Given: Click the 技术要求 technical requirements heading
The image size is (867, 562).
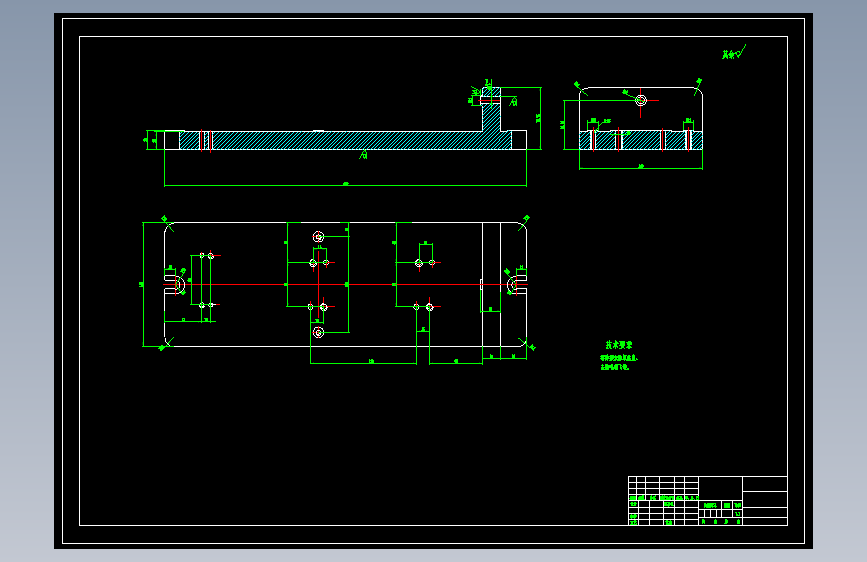Looking at the screenshot, I should click(619, 345).
